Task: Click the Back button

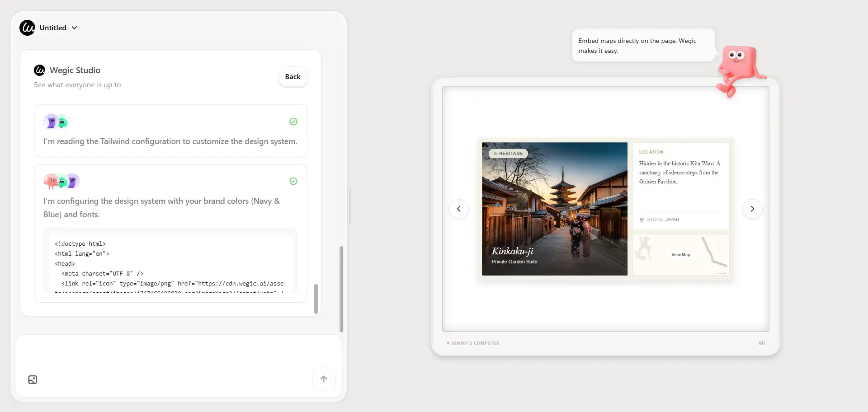Action: coord(293,77)
